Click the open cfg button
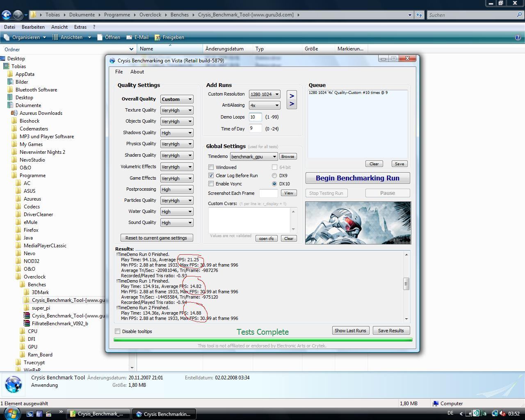The height and width of the screenshot is (420, 525). [x=266, y=238]
